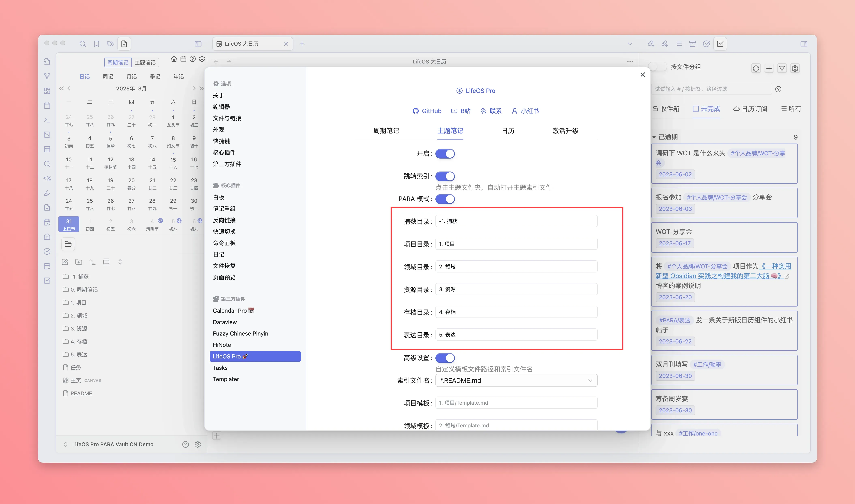Open vault switcher LifeOS Pro PARA Vault

tap(112, 444)
